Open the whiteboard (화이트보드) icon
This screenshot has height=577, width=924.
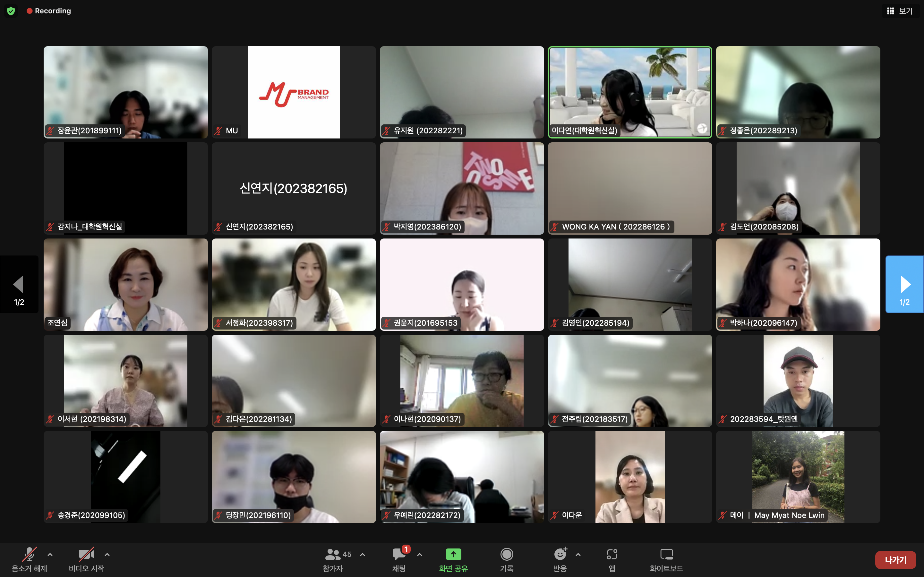click(x=666, y=554)
